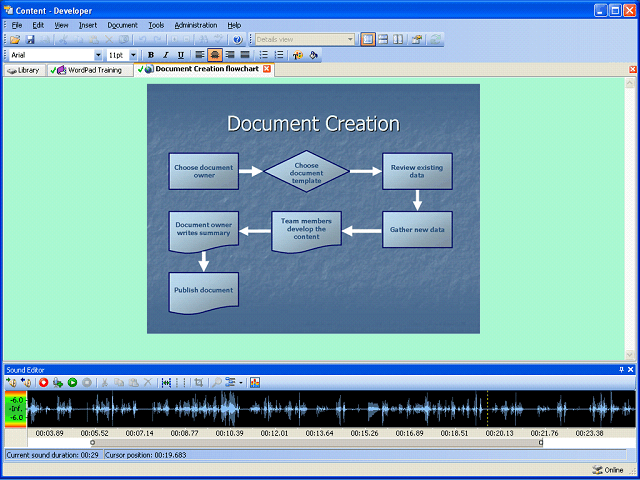The width and height of the screenshot is (640, 480).
Task: Click the save icon in main toolbar
Action: pos(30,39)
